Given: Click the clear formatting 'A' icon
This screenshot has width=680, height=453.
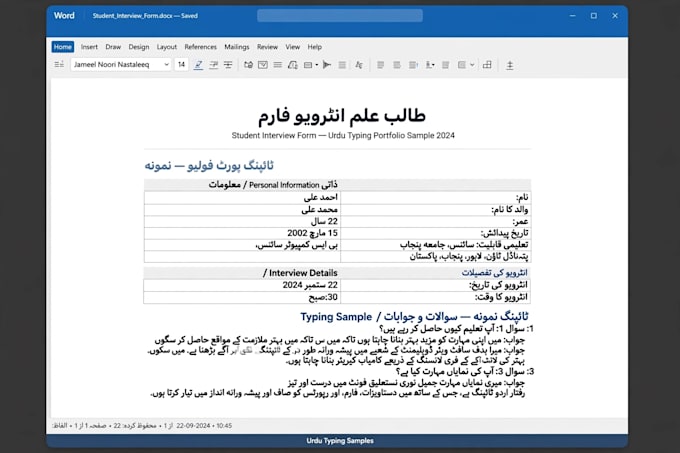Looking at the screenshot, I should (x=358, y=65).
